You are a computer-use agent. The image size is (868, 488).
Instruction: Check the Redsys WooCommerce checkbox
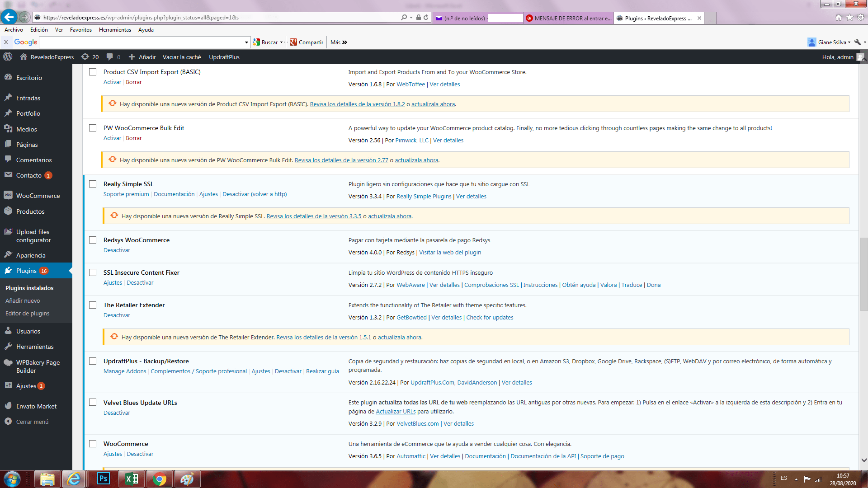click(93, 240)
